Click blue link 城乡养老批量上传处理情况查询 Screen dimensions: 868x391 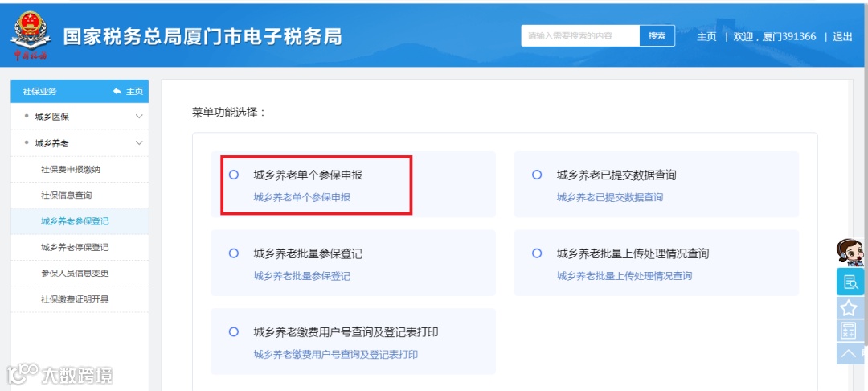coord(624,276)
